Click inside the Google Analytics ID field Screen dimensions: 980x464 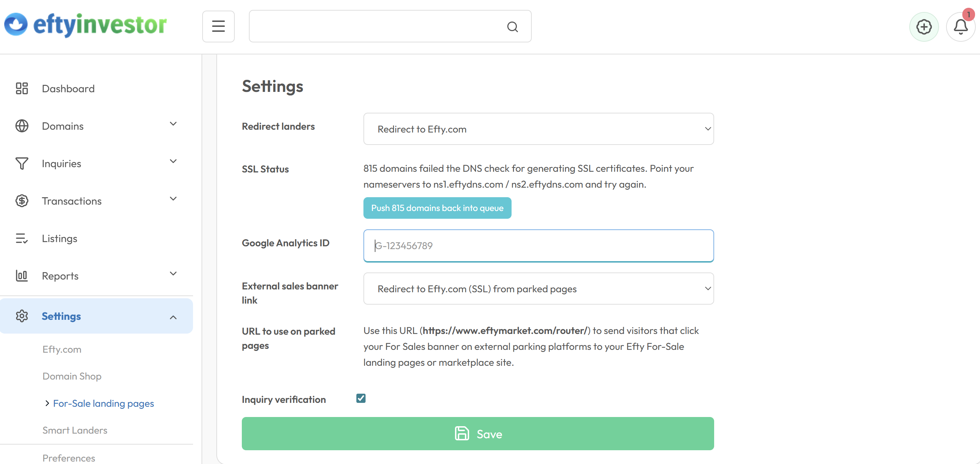point(538,245)
